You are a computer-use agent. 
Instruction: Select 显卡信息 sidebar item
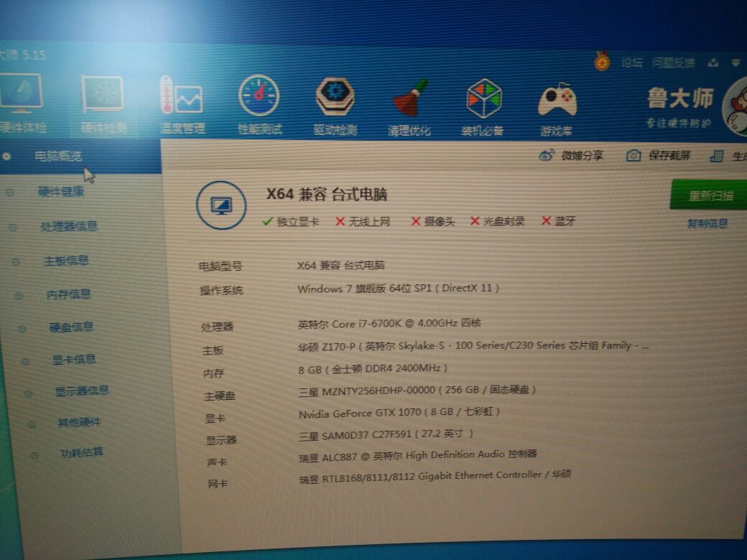coord(74,359)
